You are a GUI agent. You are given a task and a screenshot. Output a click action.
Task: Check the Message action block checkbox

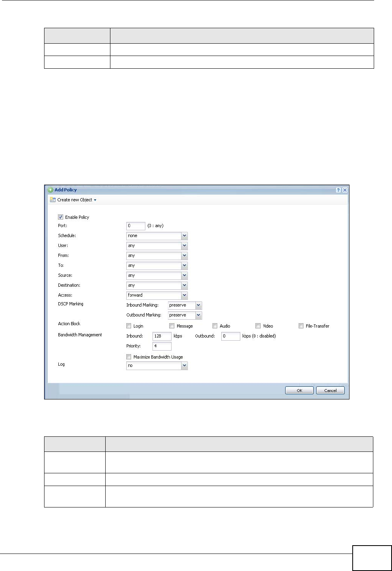point(172,326)
